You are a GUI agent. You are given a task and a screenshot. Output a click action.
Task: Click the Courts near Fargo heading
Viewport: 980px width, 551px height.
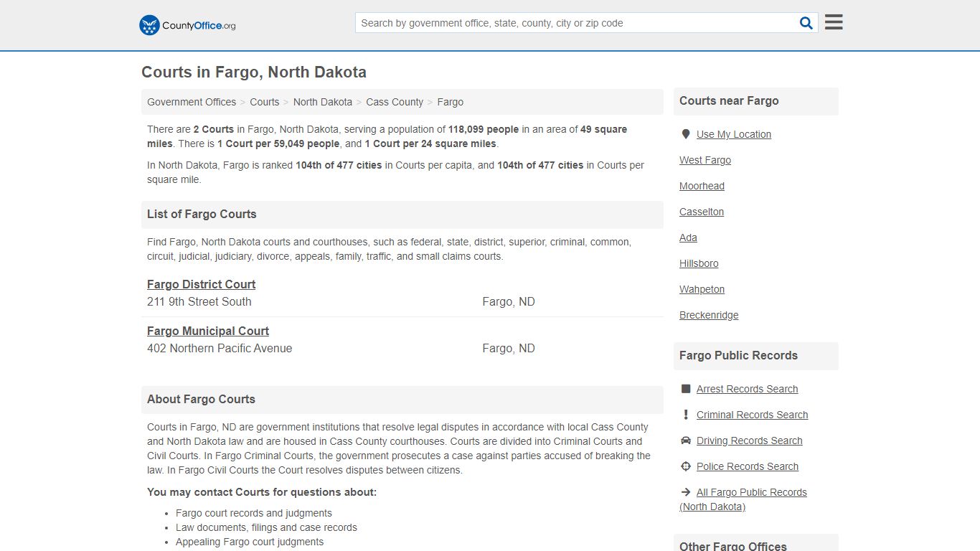pyautogui.click(x=729, y=100)
